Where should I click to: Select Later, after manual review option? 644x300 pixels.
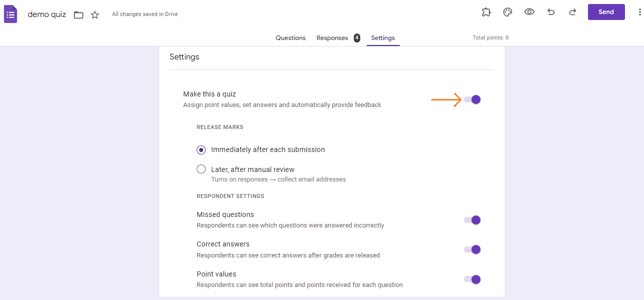tap(201, 168)
